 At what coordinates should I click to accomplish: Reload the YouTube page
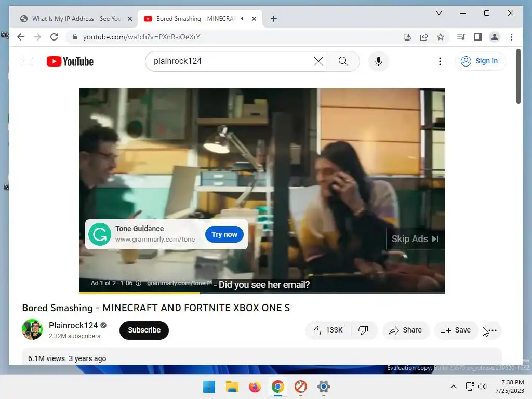tap(54, 37)
